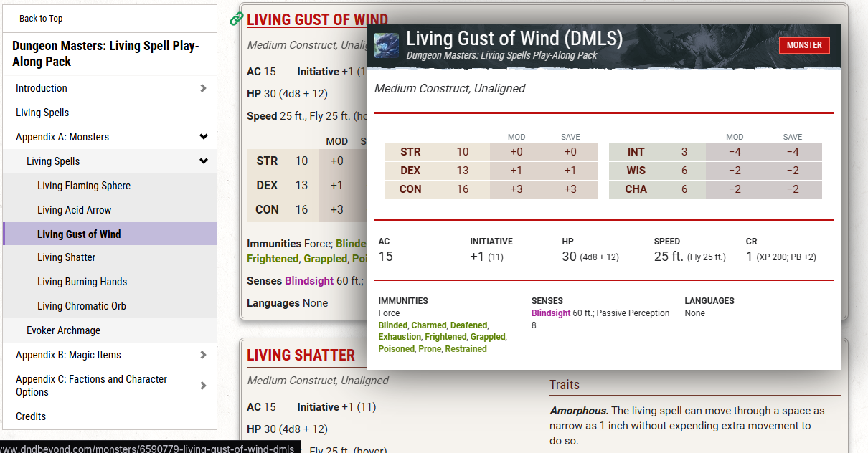
Task: Select Living Shatter in the sidebar
Action: (66, 257)
